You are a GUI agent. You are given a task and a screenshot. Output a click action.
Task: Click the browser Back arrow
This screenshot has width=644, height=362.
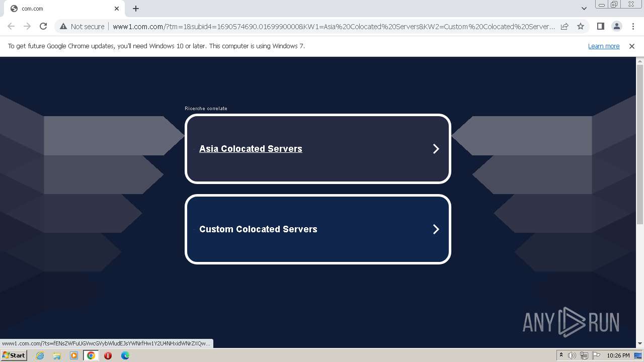pos(11,26)
